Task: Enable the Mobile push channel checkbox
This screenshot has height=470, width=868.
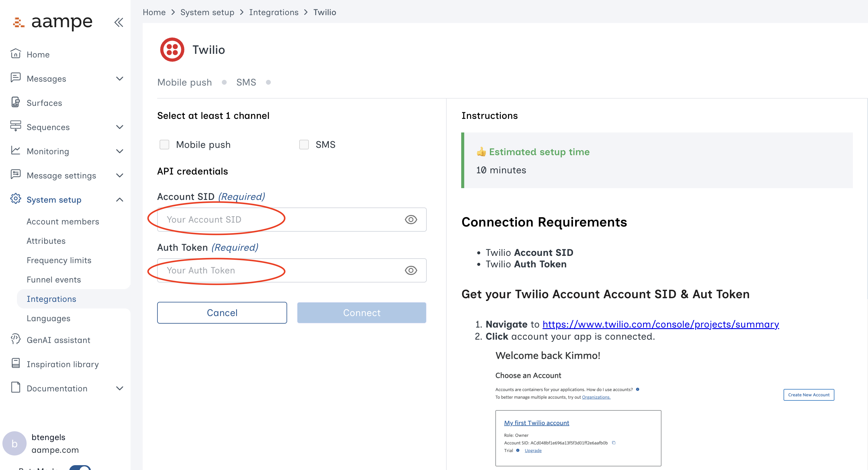Action: tap(164, 144)
